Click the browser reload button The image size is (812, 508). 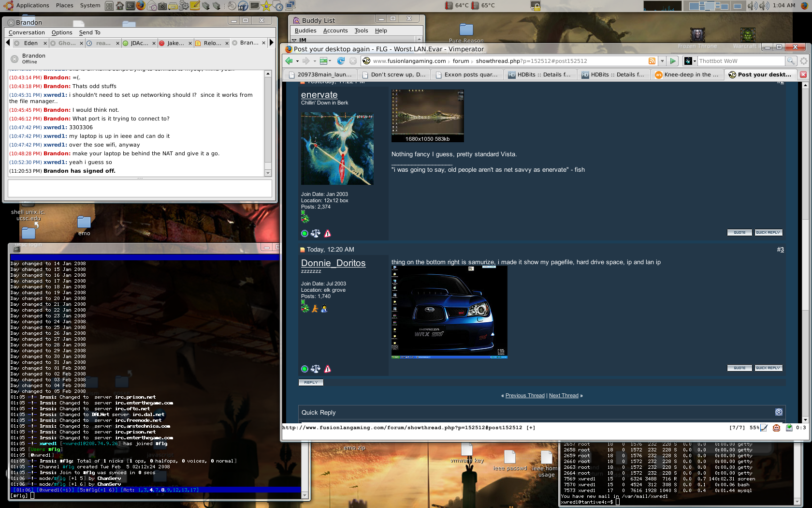pyautogui.click(x=341, y=61)
